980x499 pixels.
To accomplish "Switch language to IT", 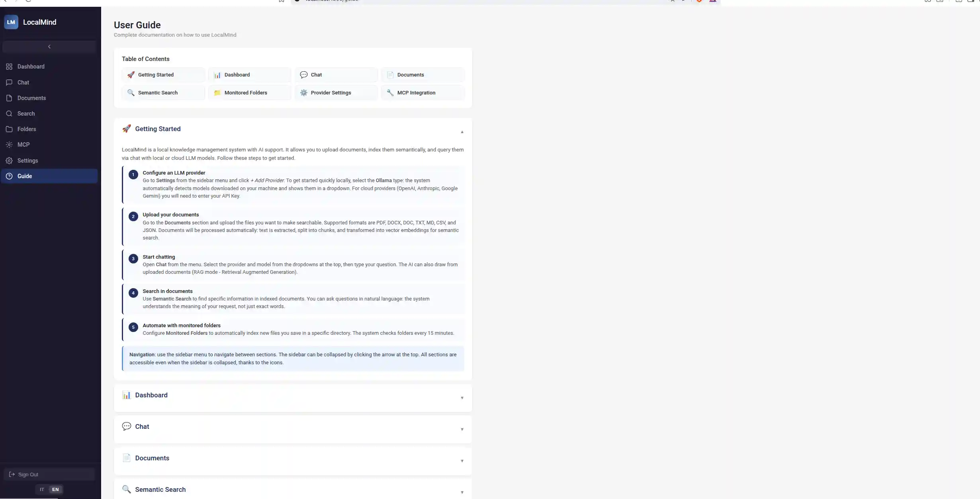I will [42, 489].
